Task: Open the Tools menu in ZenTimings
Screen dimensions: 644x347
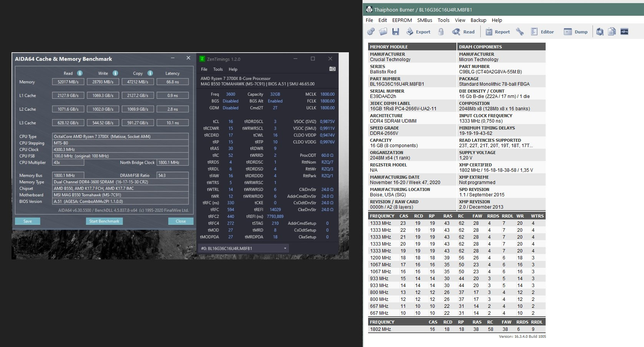Action: tap(218, 70)
